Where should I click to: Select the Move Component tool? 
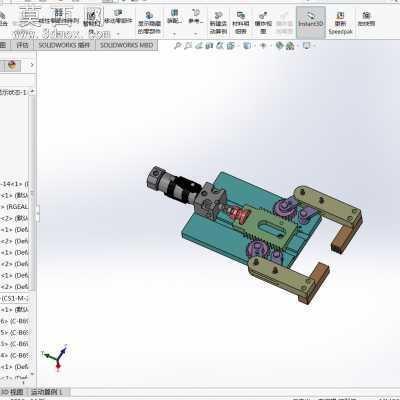[118, 17]
